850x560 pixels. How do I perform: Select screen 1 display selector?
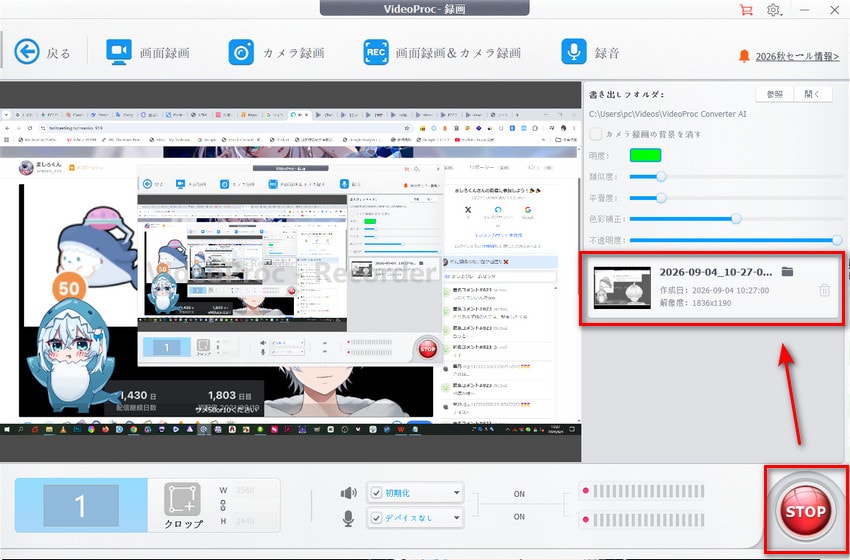(81, 505)
